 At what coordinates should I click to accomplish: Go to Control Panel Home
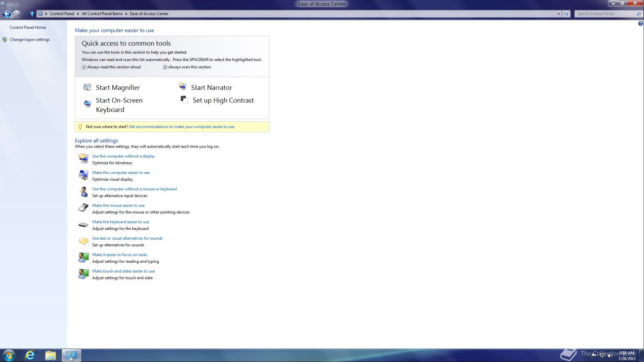[28, 27]
